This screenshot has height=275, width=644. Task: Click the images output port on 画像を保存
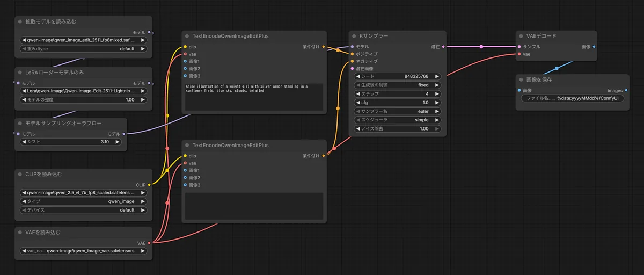coord(626,90)
